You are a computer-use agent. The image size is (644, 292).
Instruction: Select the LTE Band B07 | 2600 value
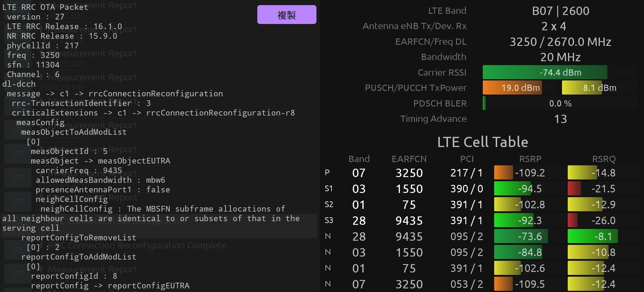pyautogui.click(x=561, y=11)
